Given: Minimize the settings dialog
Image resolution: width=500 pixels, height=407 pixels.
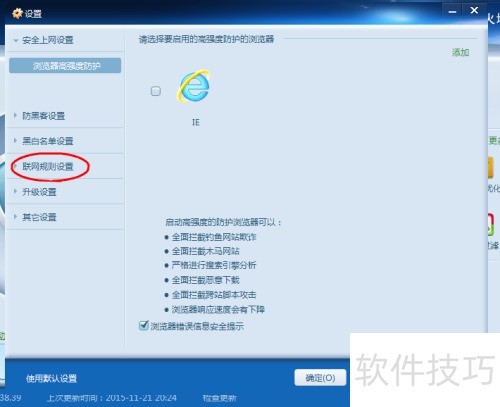Looking at the screenshot, I should click(452, 12).
